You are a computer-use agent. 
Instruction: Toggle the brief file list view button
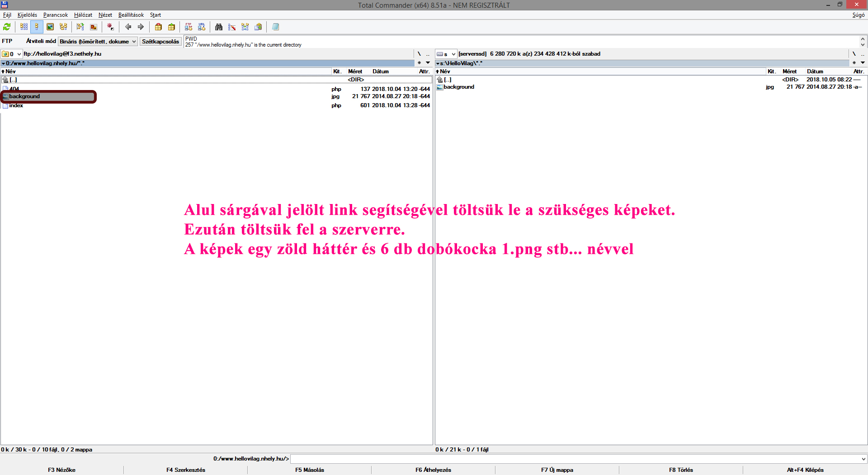tap(24, 27)
